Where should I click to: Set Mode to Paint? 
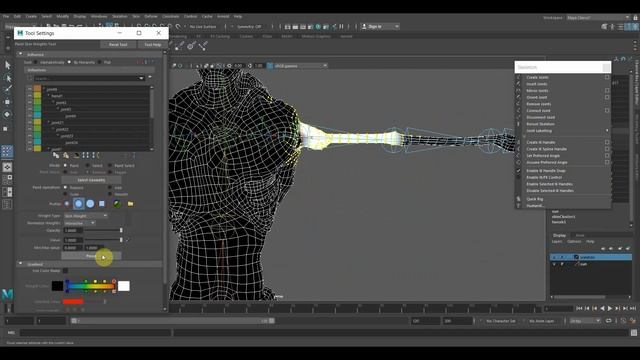65,166
